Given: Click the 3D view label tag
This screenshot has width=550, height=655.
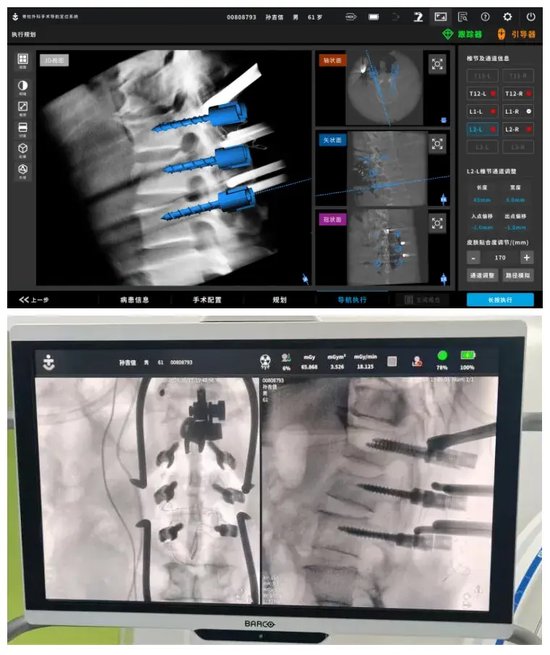Looking at the screenshot, I should coord(54,60).
